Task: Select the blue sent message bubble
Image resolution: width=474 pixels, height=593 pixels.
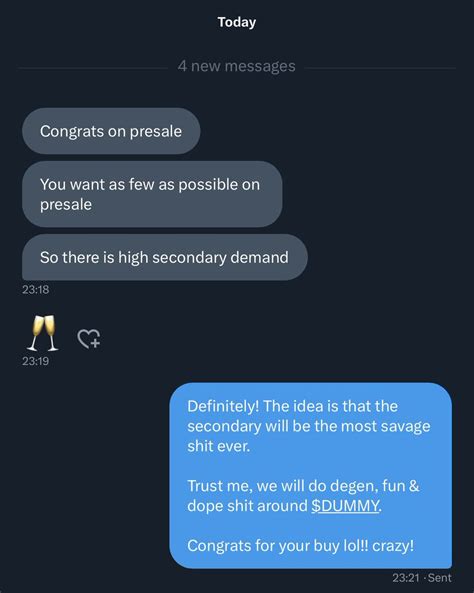Action: click(311, 475)
